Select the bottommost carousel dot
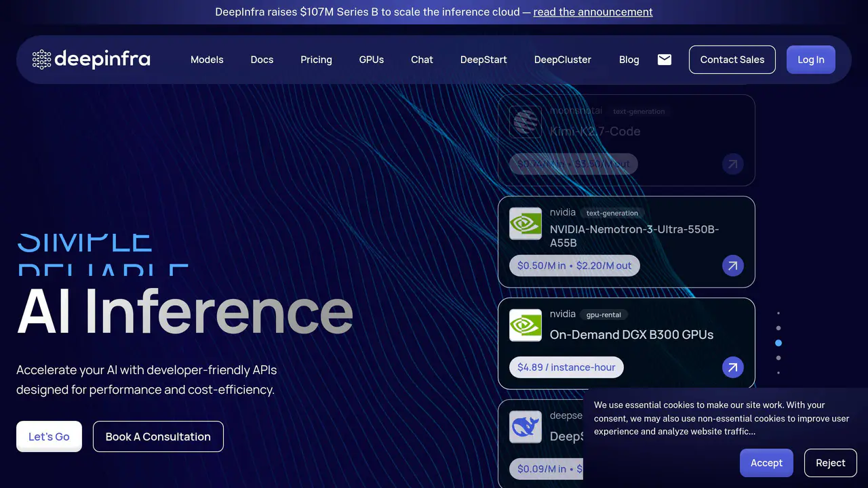The width and height of the screenshot is (868, 488). tap(778, 373)
